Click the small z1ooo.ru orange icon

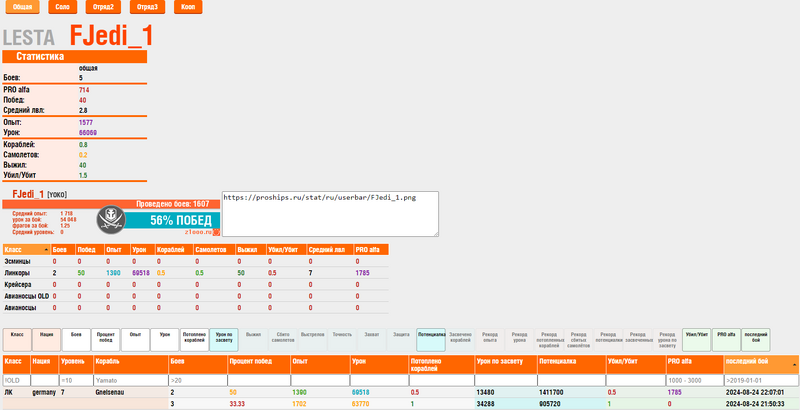click(x=216, y=231)
